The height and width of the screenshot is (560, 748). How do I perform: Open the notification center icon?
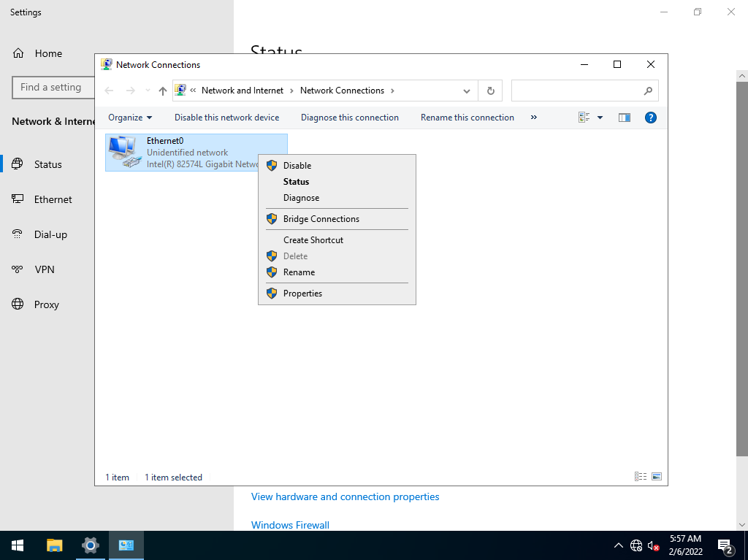[725, 545]
